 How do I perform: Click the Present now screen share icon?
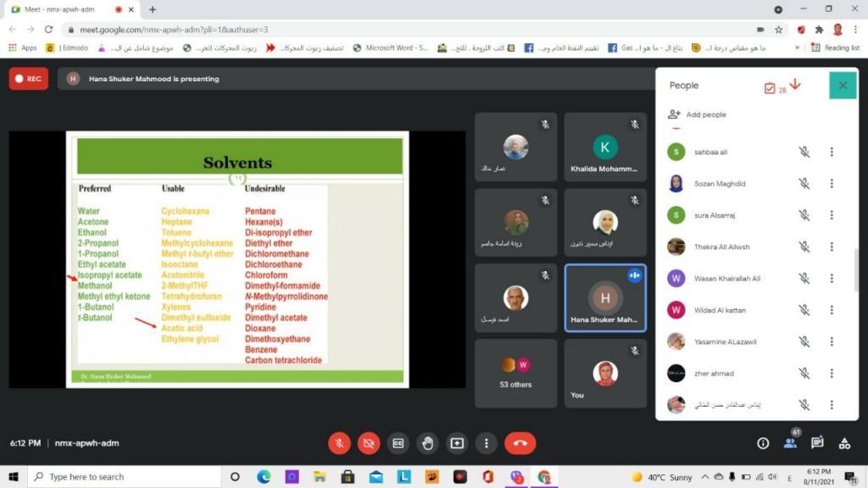[x=457, y=443]
